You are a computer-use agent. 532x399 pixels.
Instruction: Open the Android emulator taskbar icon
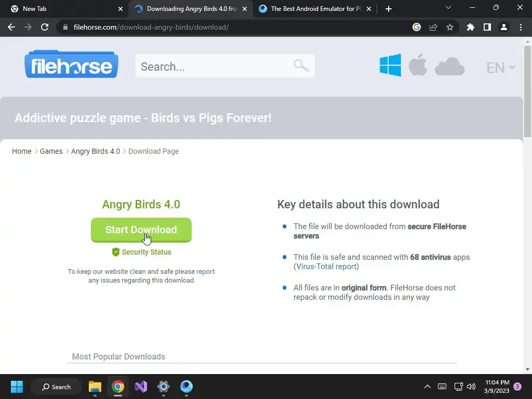[187, 387]
